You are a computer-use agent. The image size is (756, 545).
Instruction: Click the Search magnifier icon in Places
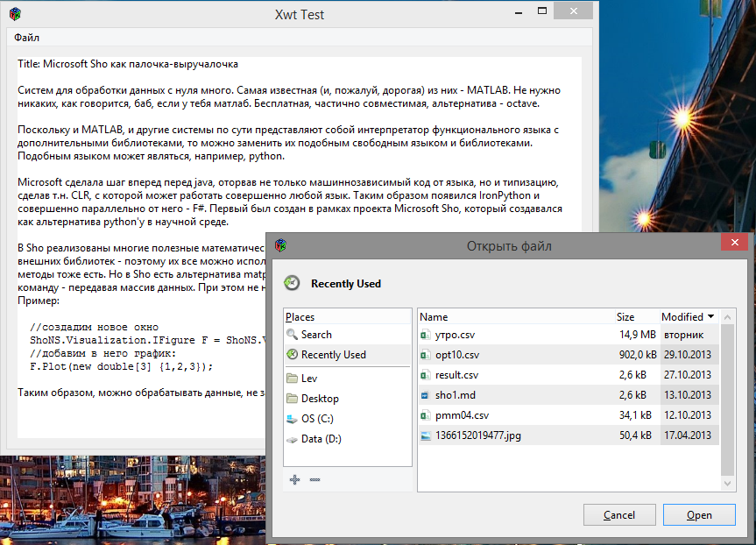[x=292, y=334]
